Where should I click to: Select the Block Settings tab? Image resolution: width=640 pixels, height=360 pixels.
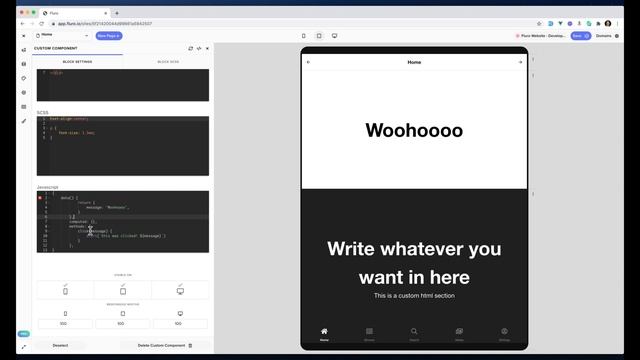[77, 62]
